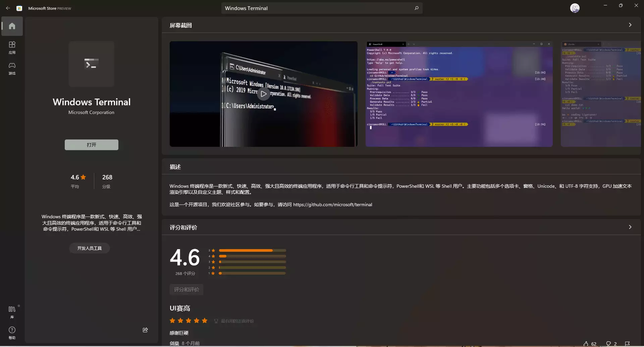Viewport: 644px width, 347px height.
Task: Open the Home icon in sidebar
Action: click(x=12, y=26)
